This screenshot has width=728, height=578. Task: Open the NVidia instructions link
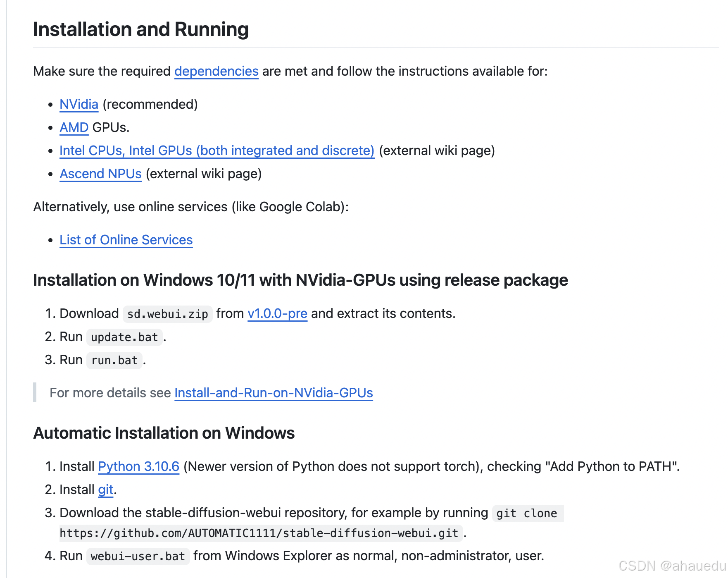[x=79, y=104]
